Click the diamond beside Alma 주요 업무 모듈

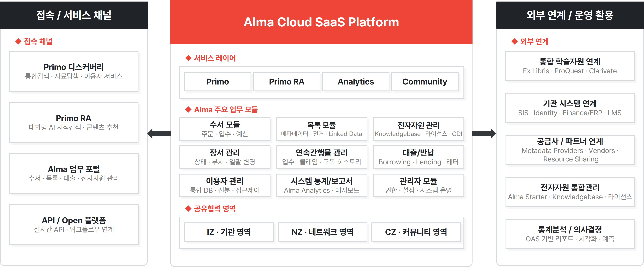[x=188, y=109]
